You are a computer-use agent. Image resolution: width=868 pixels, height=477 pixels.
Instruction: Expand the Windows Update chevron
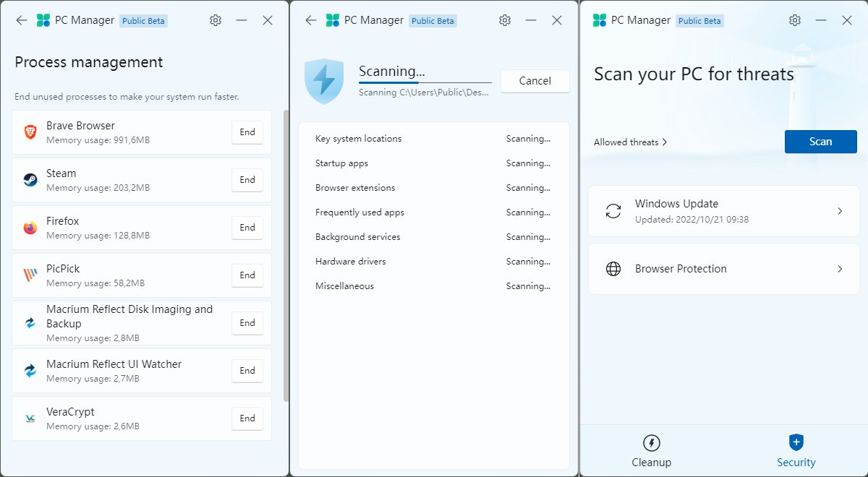(x=840, y=211)
